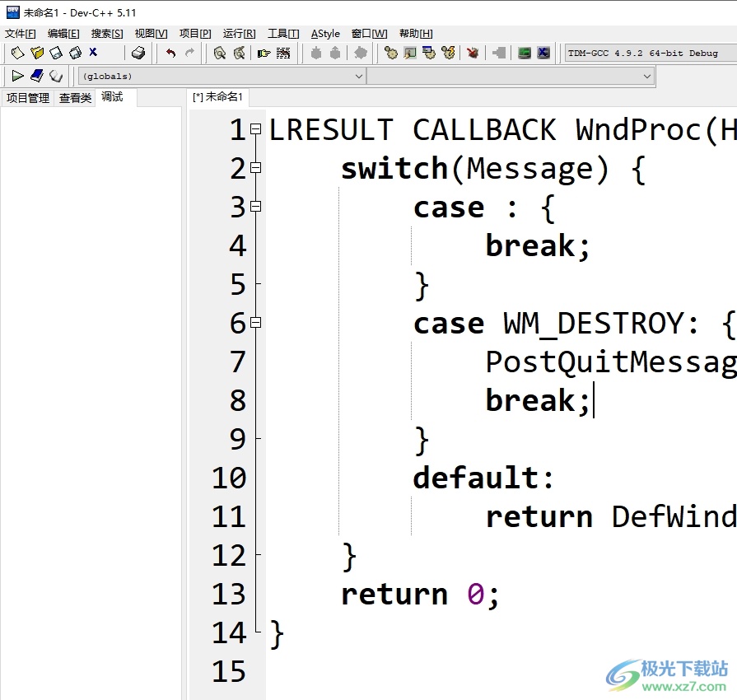Switch to the 项目管理 tab
This screenshot has height=700, width=737.
(x=28, y=98)
